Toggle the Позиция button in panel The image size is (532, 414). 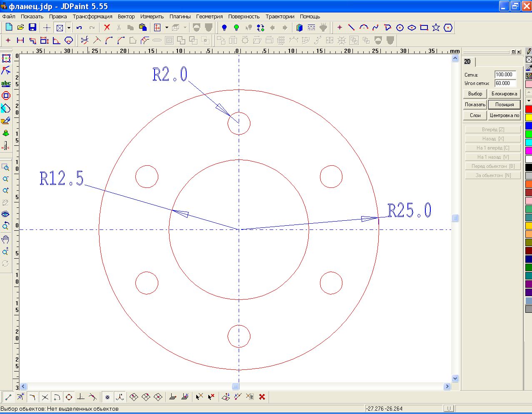click(x=504, y=105)
